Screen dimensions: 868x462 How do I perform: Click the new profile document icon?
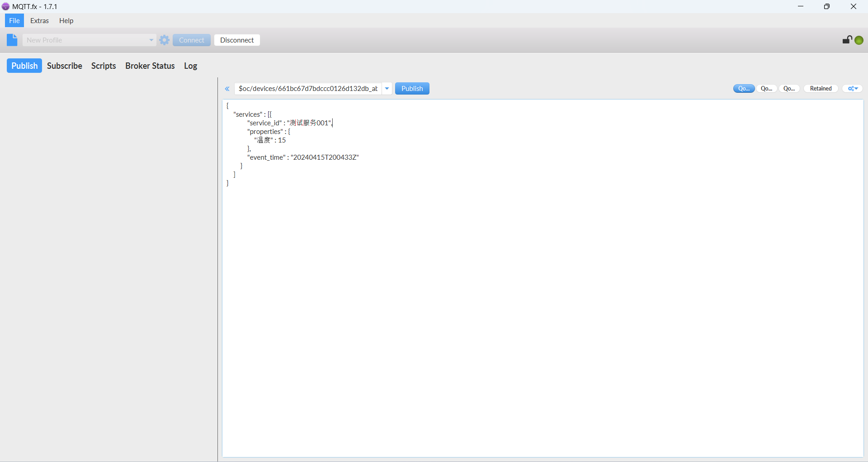coord(12,40)
